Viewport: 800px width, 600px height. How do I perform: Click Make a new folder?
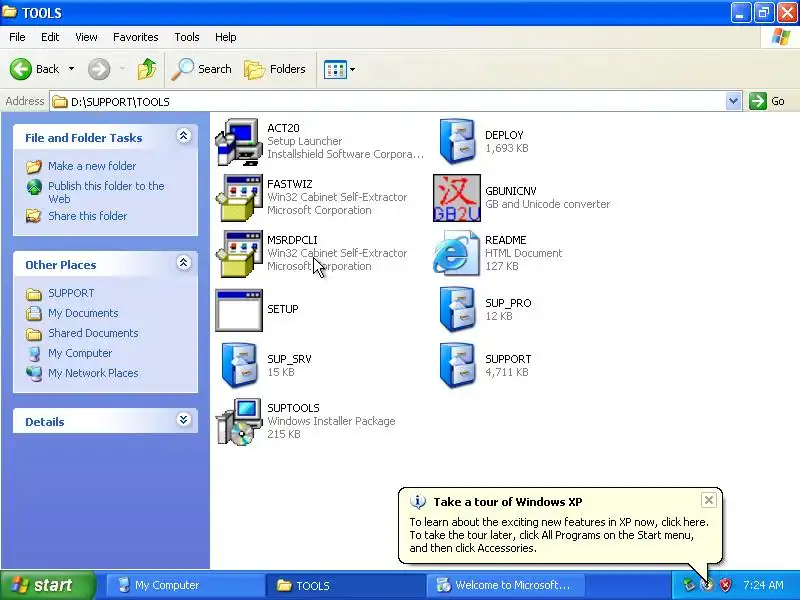92,166
